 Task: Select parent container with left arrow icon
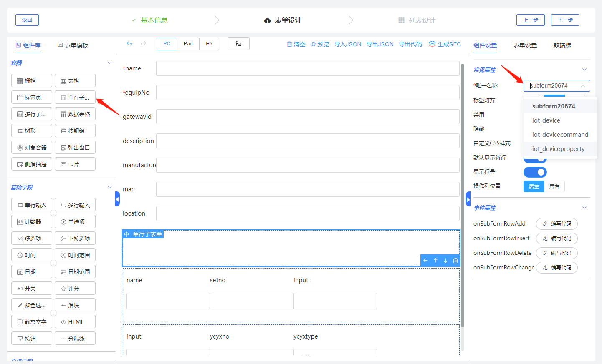425,261
